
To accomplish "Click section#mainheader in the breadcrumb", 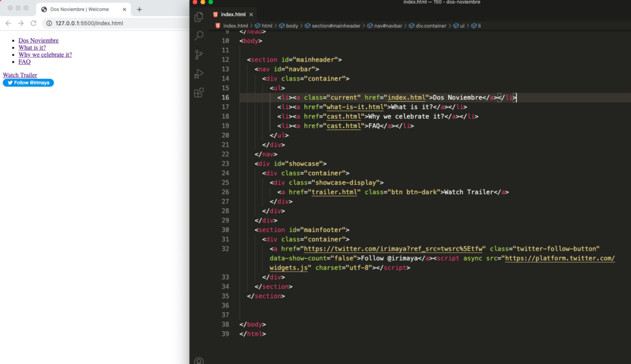I will (336, 26).
